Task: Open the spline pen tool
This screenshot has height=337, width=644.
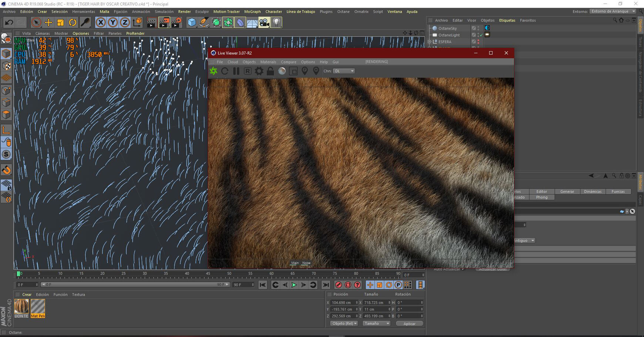Action: point(204,23)
